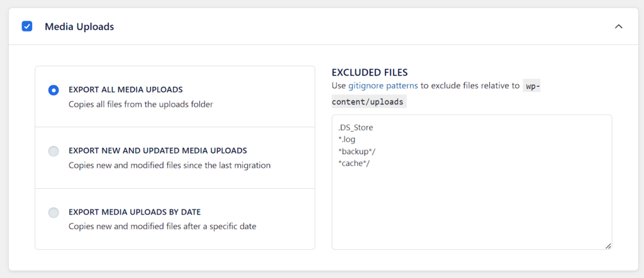Click the "EXPORT ALL MEDIA UPLOADS" label text
This screenshot has width=644, height=278.
point(126,89)
